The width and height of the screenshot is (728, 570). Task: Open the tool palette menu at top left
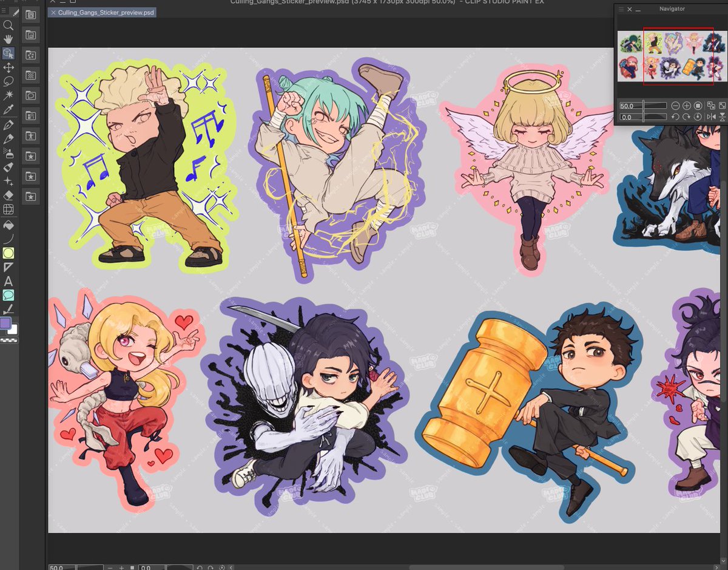[x=4, y=11]
